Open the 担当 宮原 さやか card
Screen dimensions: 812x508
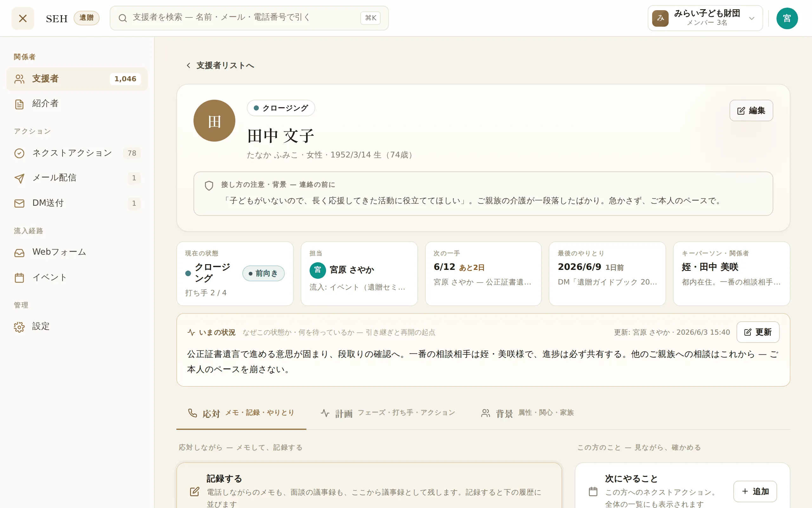pos(359,273)
